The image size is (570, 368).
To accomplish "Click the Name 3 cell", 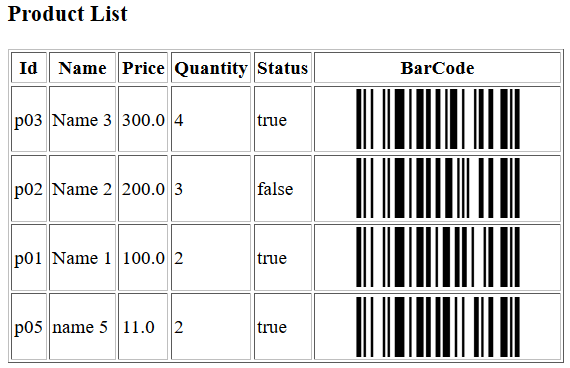I will (x=82, y=119).
